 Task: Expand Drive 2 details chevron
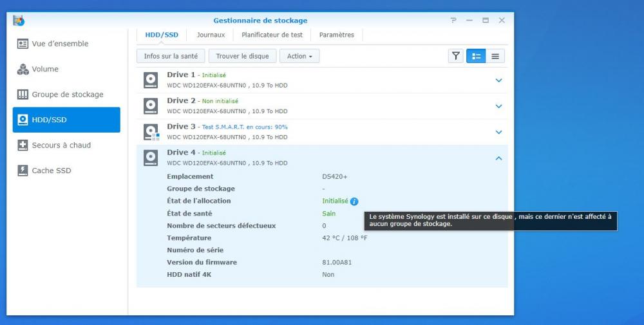[x=498, y=106]
